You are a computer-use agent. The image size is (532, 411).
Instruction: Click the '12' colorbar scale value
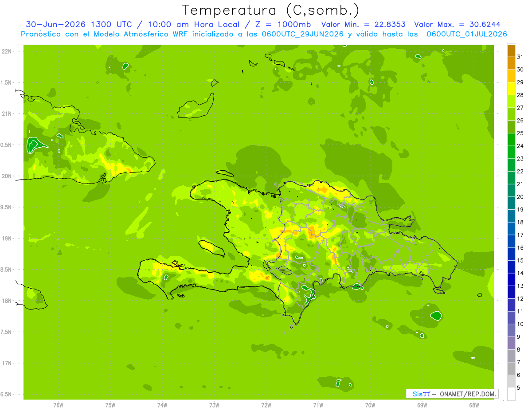(x=520, y=299)
